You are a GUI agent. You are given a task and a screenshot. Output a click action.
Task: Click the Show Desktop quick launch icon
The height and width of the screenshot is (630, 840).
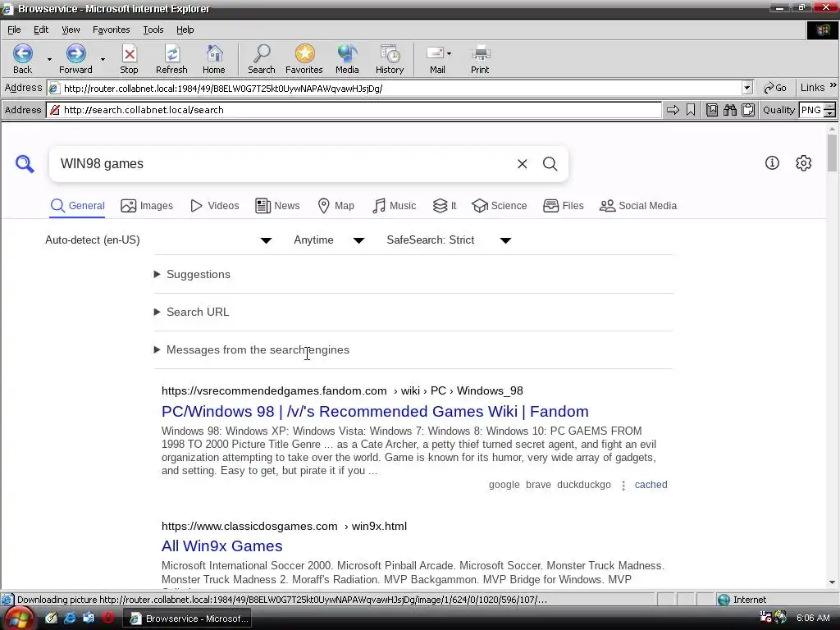[52, 618]
